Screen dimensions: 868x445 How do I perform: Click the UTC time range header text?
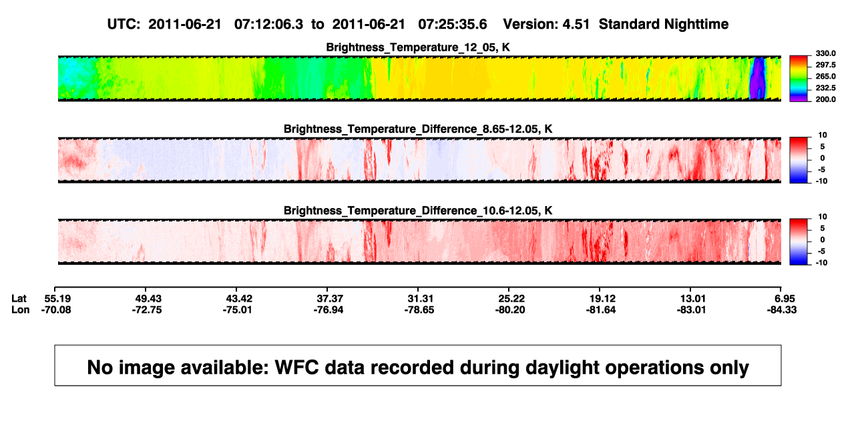296,24
